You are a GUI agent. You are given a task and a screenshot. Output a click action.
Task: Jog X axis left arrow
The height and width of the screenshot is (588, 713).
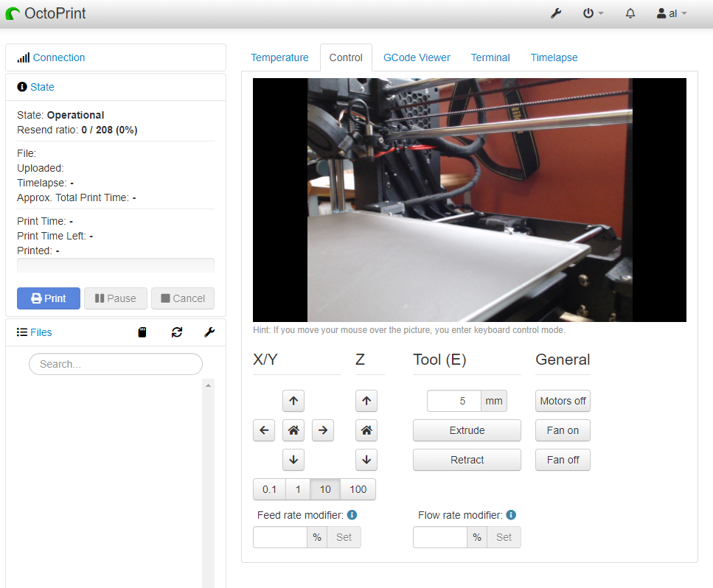pyautogui.click(x=264, y=430)
